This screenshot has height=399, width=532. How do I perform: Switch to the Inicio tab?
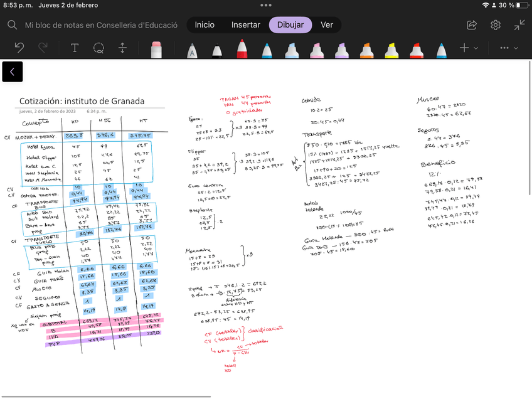pos(205,25)
